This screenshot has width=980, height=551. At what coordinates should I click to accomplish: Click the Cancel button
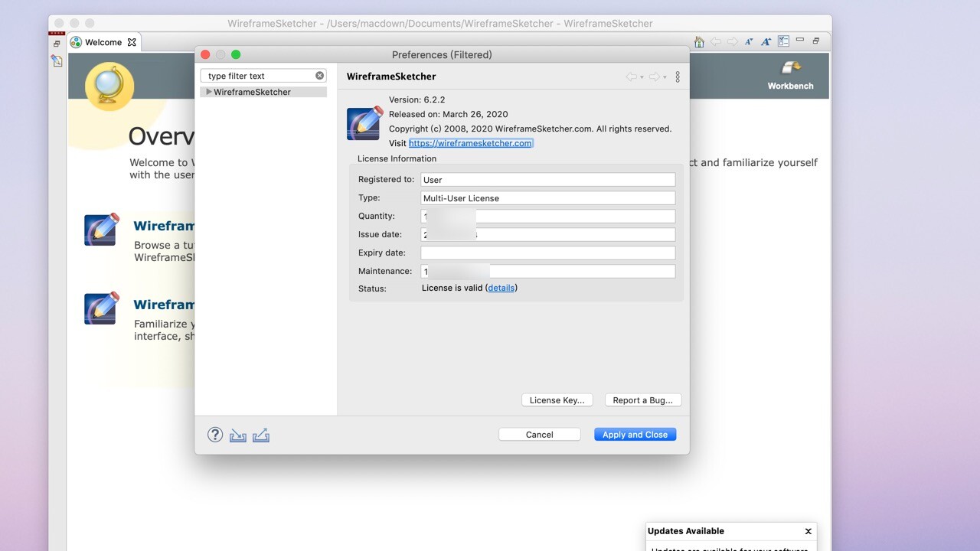(x=539, y=435)
